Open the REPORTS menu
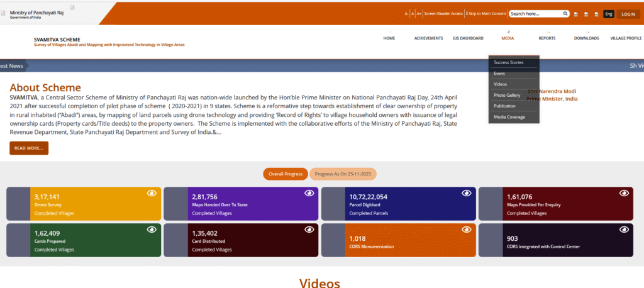 pos(547,38)
